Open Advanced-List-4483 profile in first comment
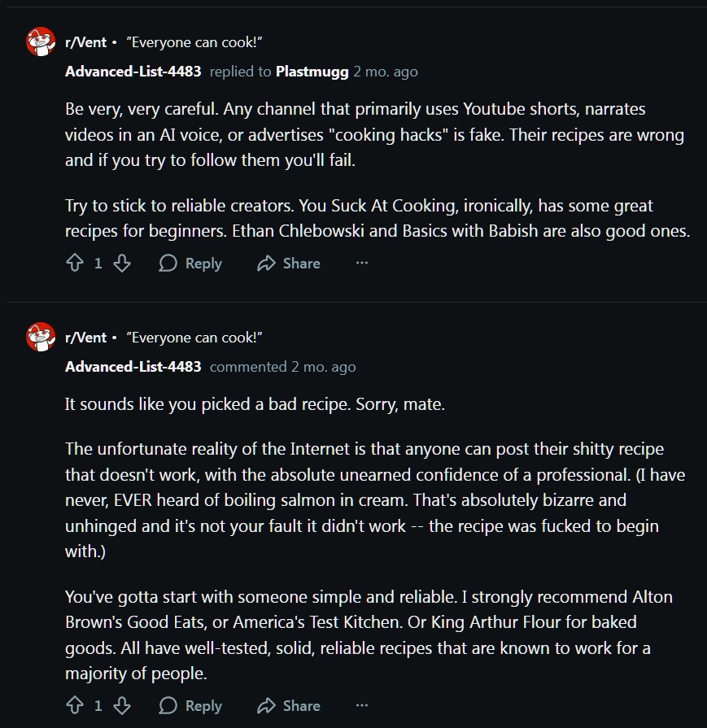The width and height of the screenshot is (707, 728). 133,72
